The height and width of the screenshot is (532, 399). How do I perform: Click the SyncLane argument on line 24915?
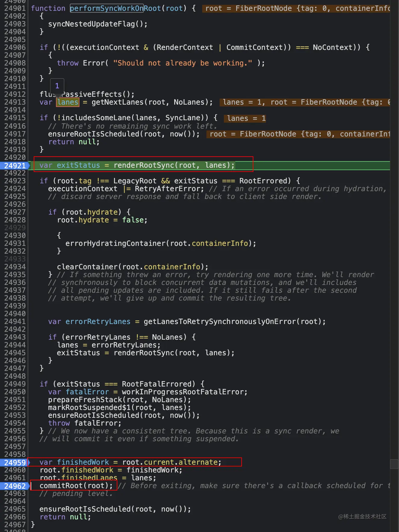[183, 118]
